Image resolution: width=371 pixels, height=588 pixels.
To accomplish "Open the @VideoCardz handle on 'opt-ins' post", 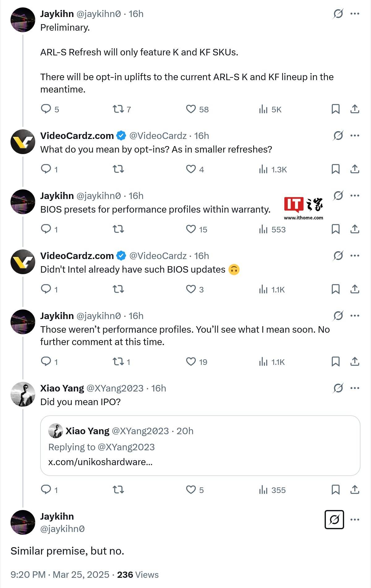I will pyautogui.click(x=158, y=136).
